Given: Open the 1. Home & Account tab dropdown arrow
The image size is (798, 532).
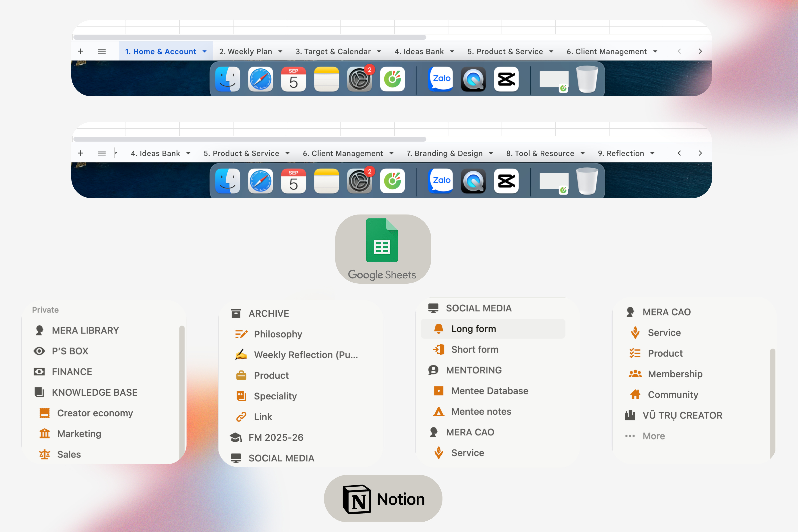Looking at the screenshot, I should pyautogui.click(x=205, y=51).
